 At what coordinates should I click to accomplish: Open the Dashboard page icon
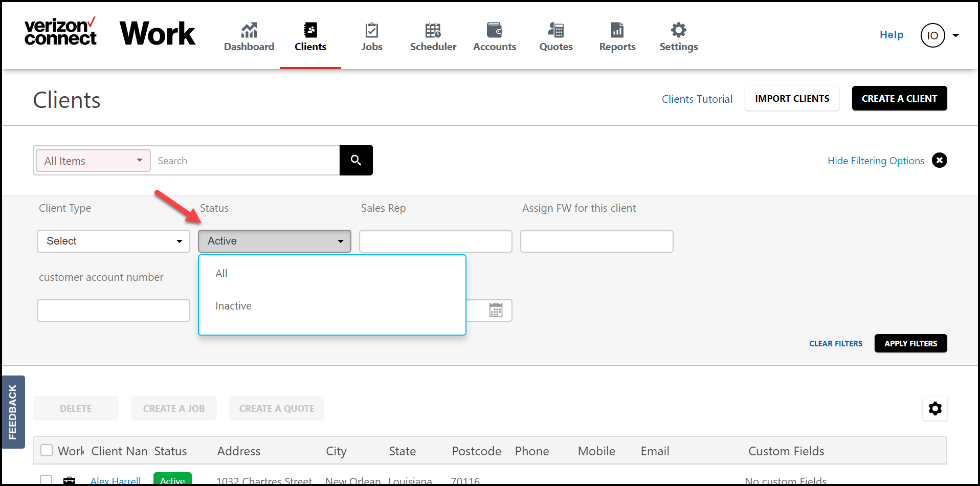click(249, 30)
